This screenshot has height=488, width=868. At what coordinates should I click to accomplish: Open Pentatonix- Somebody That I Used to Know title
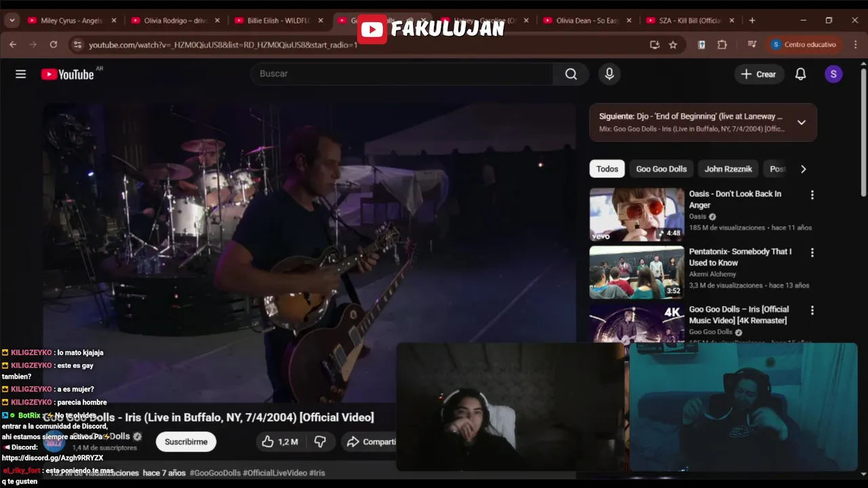[741, 257]
